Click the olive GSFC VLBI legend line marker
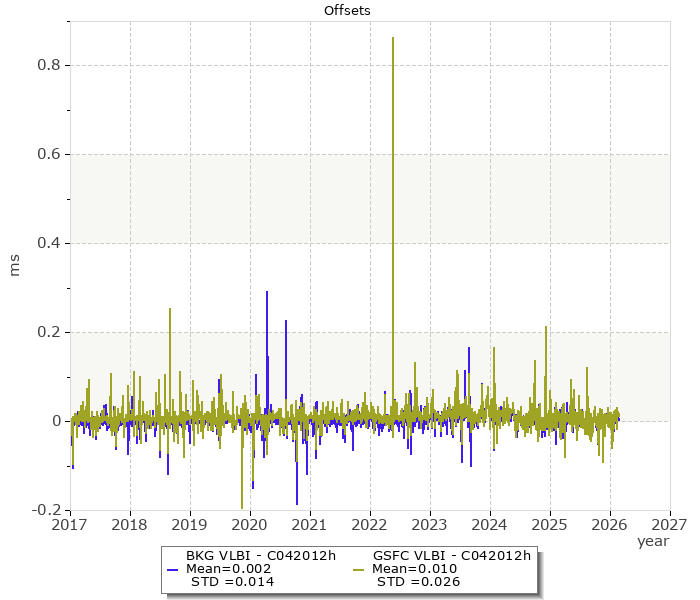The width and height of the screenshot is (700, 600). (358, 569)
